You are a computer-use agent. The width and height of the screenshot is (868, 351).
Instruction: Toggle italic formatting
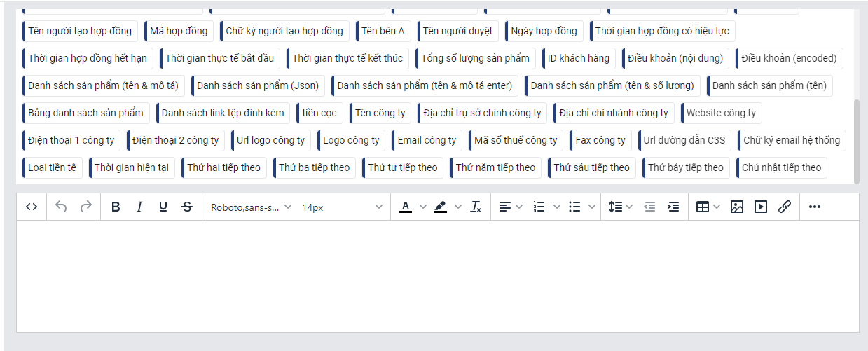click(139, 207)
